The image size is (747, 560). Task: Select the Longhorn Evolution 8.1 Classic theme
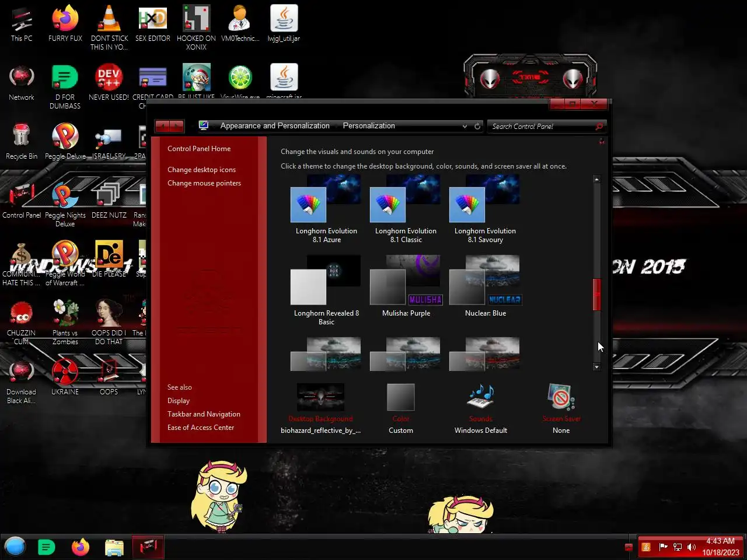[x=405, y=209]
